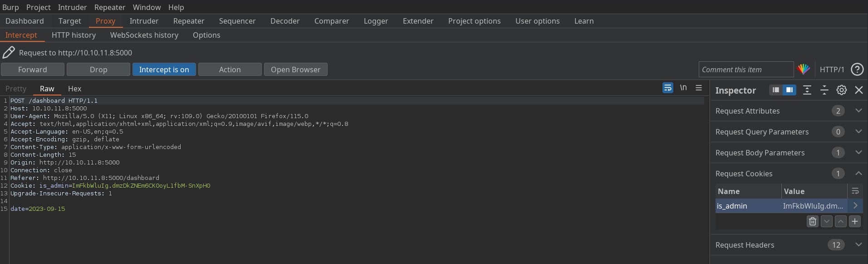Open the Window menu
This screenshot has width=868, height=264.
pos(147,7)
